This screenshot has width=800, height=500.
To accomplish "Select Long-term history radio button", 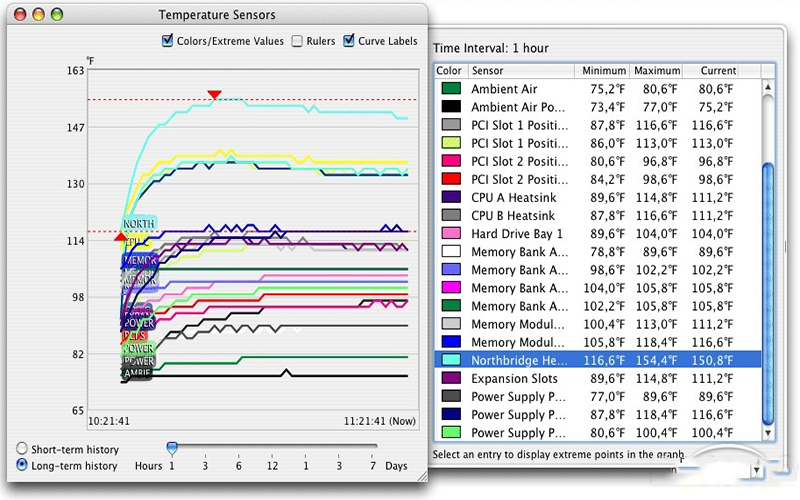I will click(21, 465).
